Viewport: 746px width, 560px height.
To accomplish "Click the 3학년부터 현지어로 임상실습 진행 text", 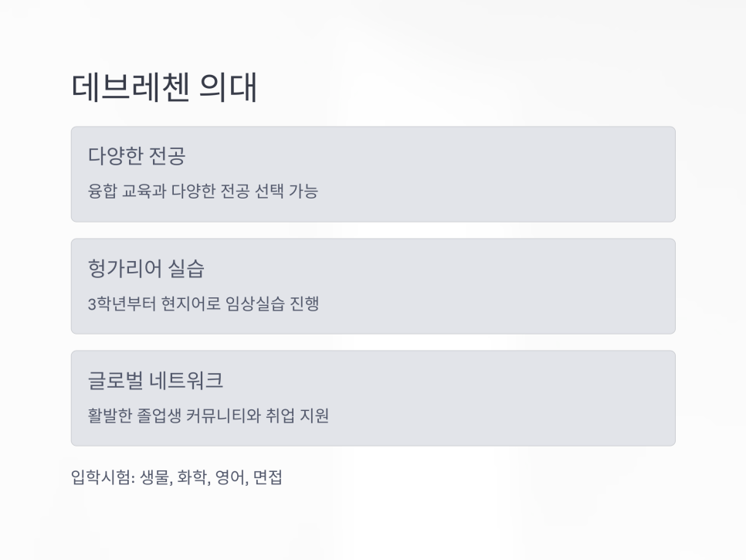I will coord(203,304).
